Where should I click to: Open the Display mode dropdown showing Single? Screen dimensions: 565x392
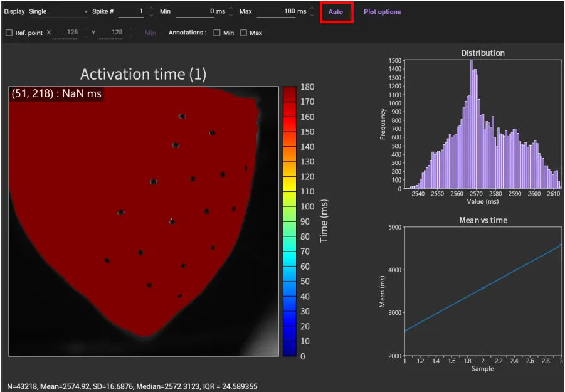tap(58, 12)
